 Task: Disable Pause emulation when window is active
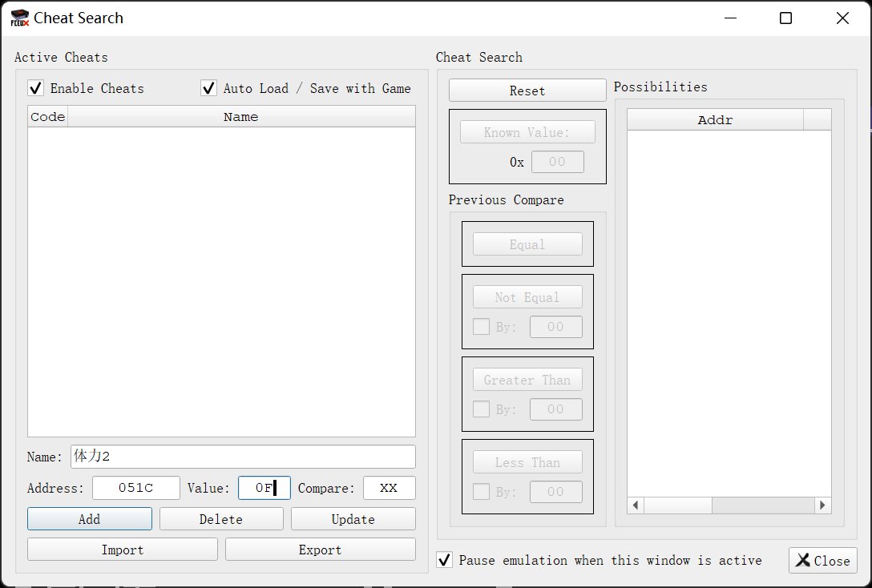tap(445, 560)
